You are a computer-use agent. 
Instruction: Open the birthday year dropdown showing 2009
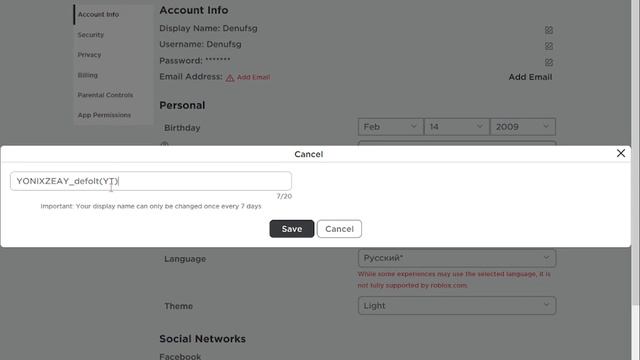tap(523, 127)
